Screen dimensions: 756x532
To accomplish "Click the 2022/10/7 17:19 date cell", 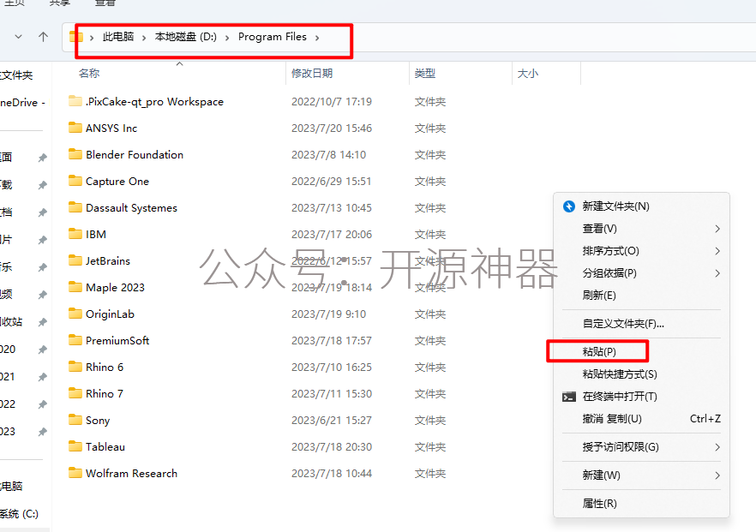I will point(331,102).
